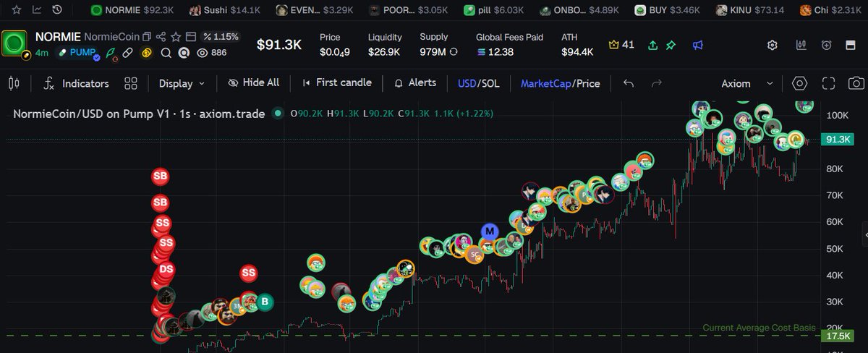
Task: Click the 1.15% percentage badge
Action: (220, 36)
